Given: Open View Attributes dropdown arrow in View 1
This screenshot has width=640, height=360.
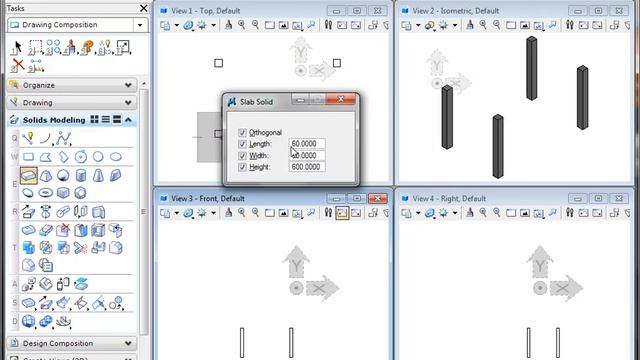Looking at the screenshot, I should [176, 25].
